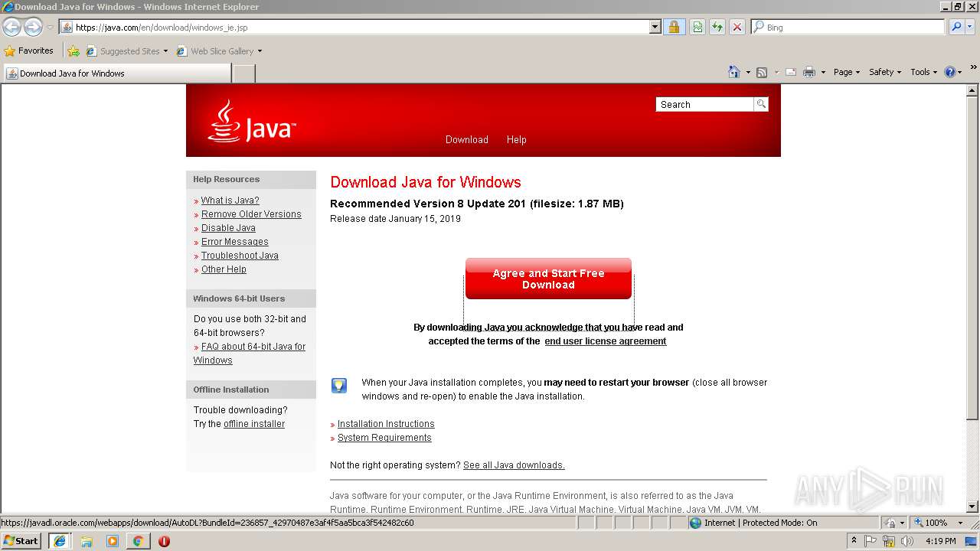Image resolution: width=980 pixels, height=551 pixels.
Task: Open the Help question mark icon
Action: tap(950, 72)
